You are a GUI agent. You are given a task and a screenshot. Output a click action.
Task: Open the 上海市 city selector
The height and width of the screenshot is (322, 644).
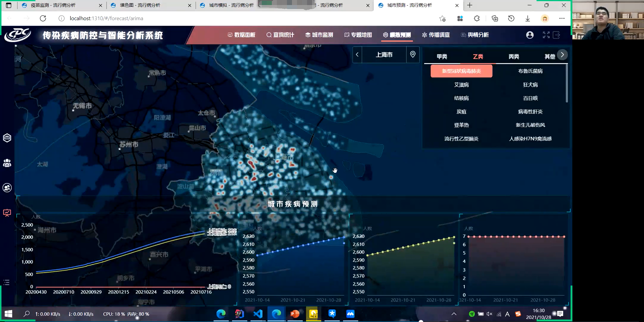384,55
